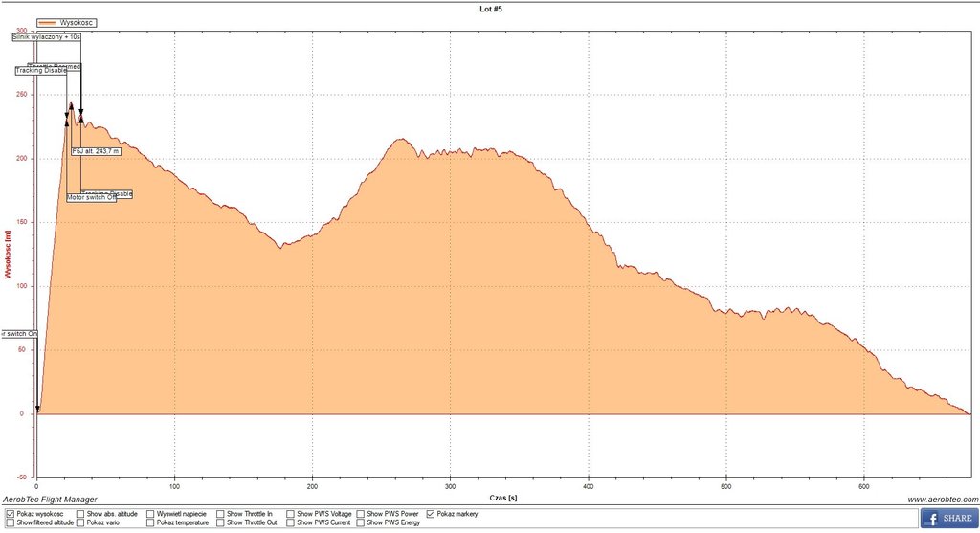Select the Silnik wylaczony + 10s marker
Screen dimensions: 980x533
click(46, 37)
